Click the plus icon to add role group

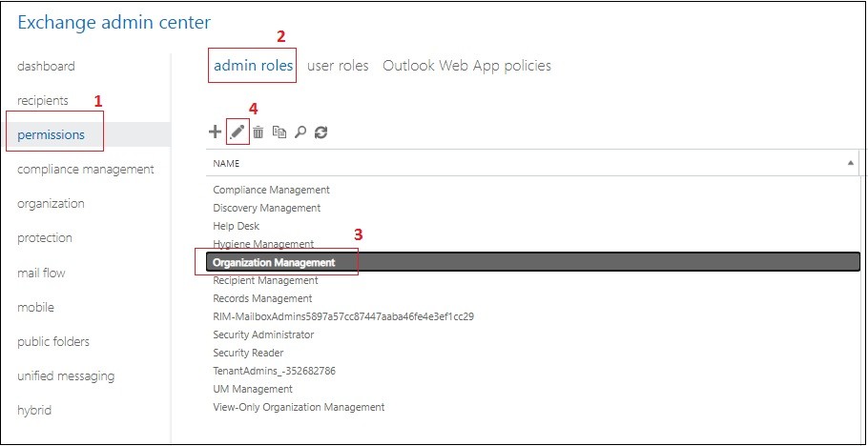click(216, 132)
